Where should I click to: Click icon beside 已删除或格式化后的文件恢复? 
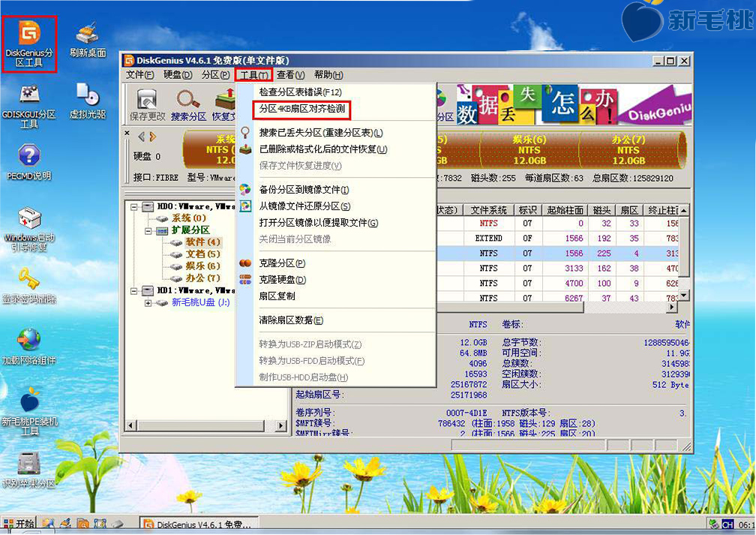pyautogui.click(x=245, y=149)
